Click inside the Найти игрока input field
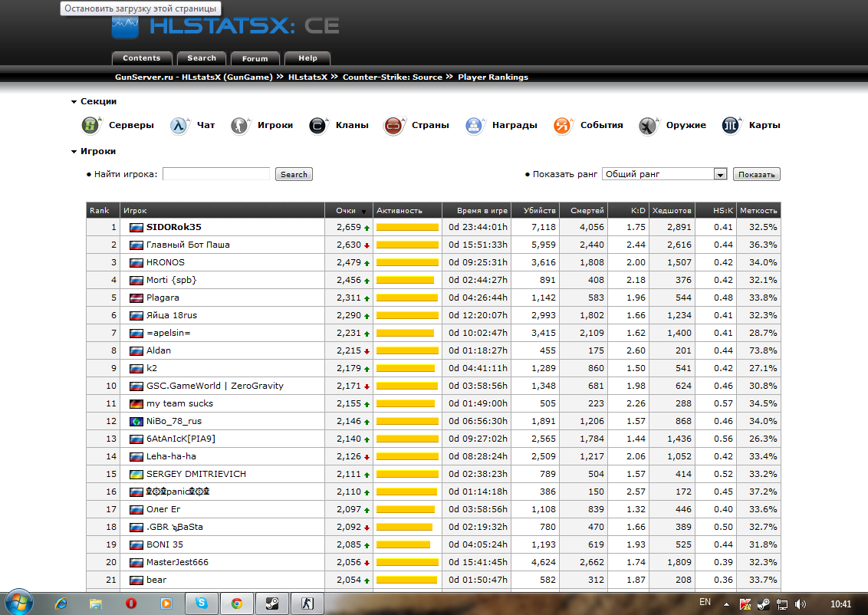The height and width of the screenshot is (615, 868). [216, 174]
